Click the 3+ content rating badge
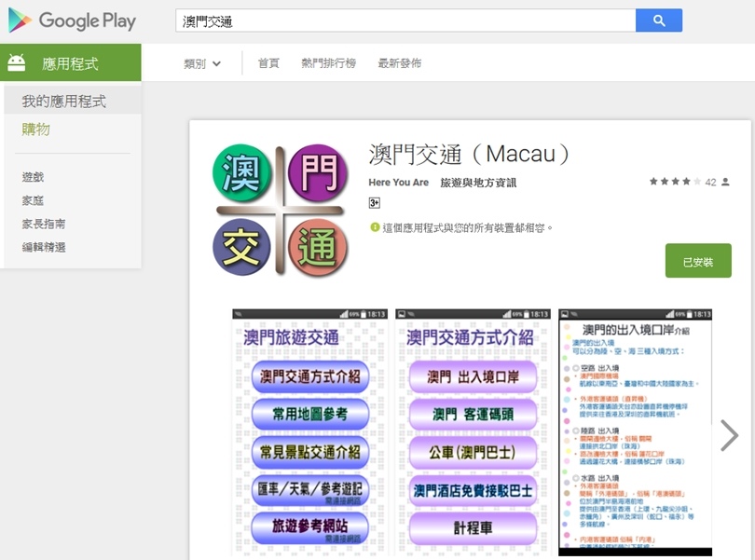The height and width of the screenshot is (560, 755). pos(374,203)
